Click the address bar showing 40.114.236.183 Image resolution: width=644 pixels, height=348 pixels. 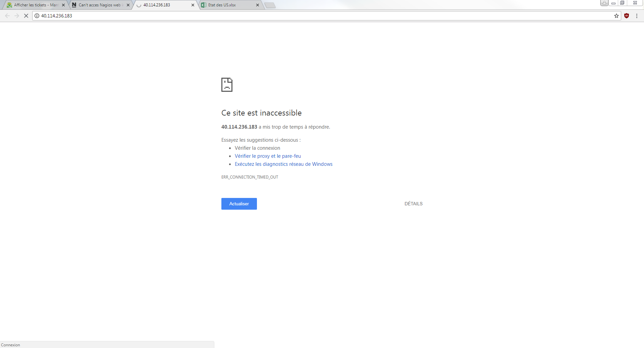pos(302,16)
